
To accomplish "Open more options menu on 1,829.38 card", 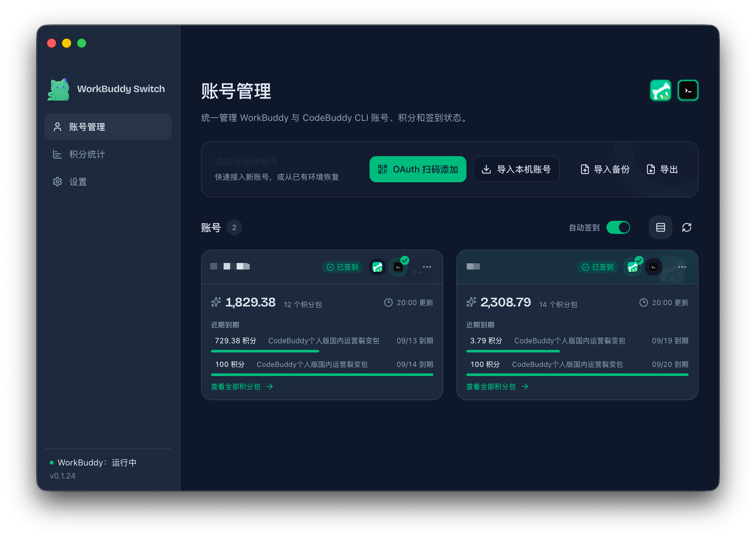I will (x=426, y=267).
